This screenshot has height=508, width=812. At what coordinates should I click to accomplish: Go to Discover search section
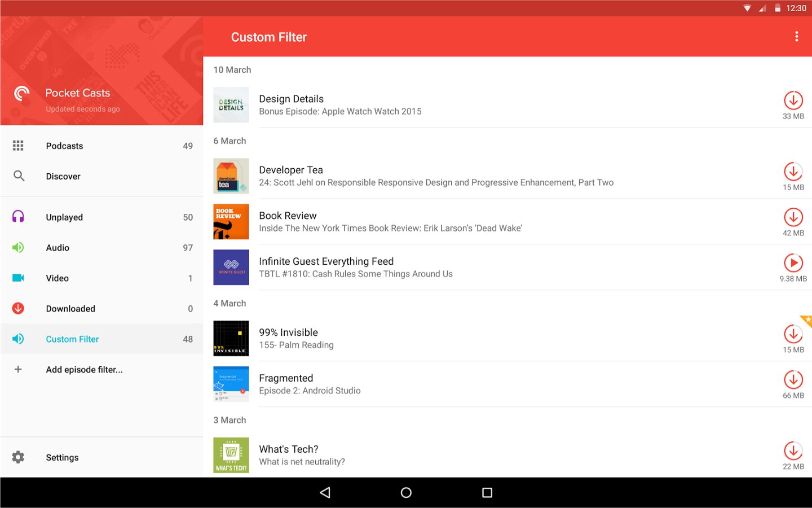pyautogui.click(x=63, y=177)
